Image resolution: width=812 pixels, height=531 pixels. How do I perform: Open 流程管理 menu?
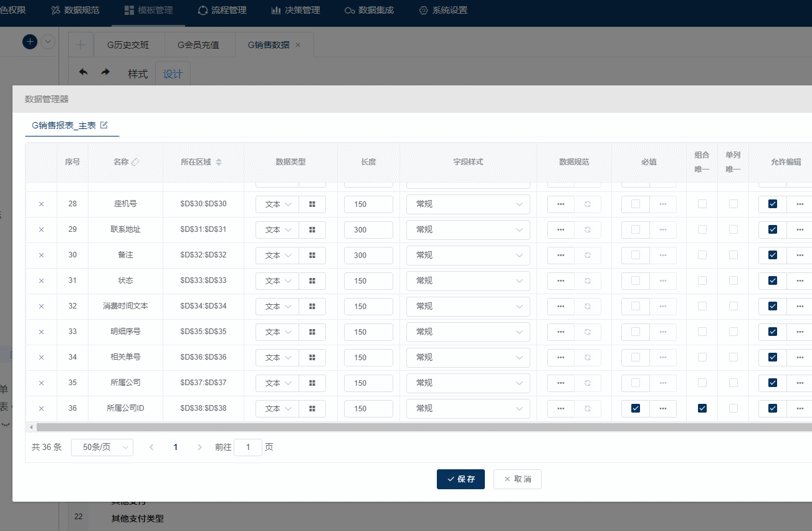click(222, 10)
